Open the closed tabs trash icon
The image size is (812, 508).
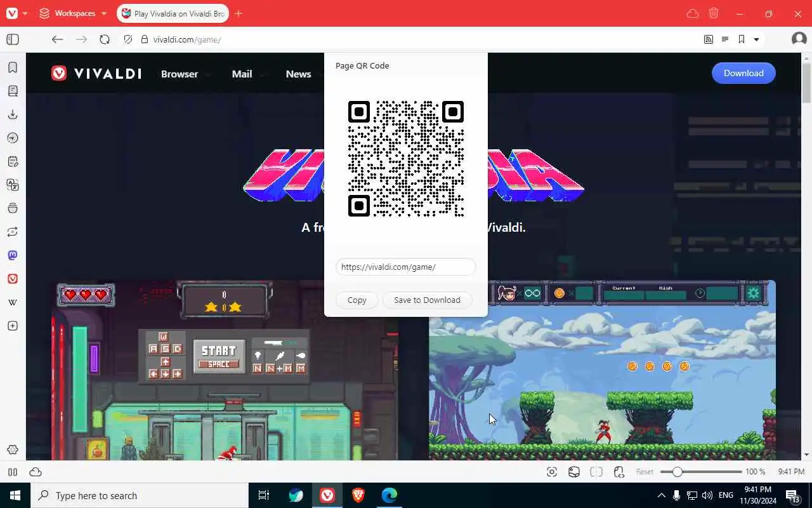pyautogui.click(x=714, y=13)
